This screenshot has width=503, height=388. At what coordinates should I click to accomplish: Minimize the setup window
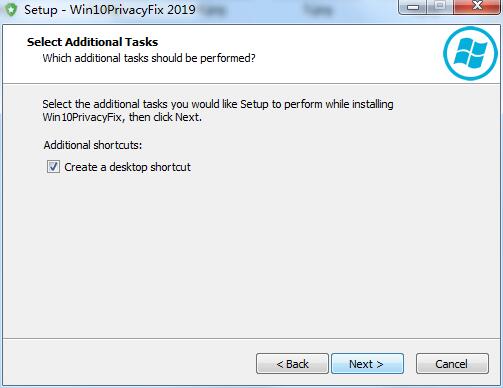coord(413,7)
